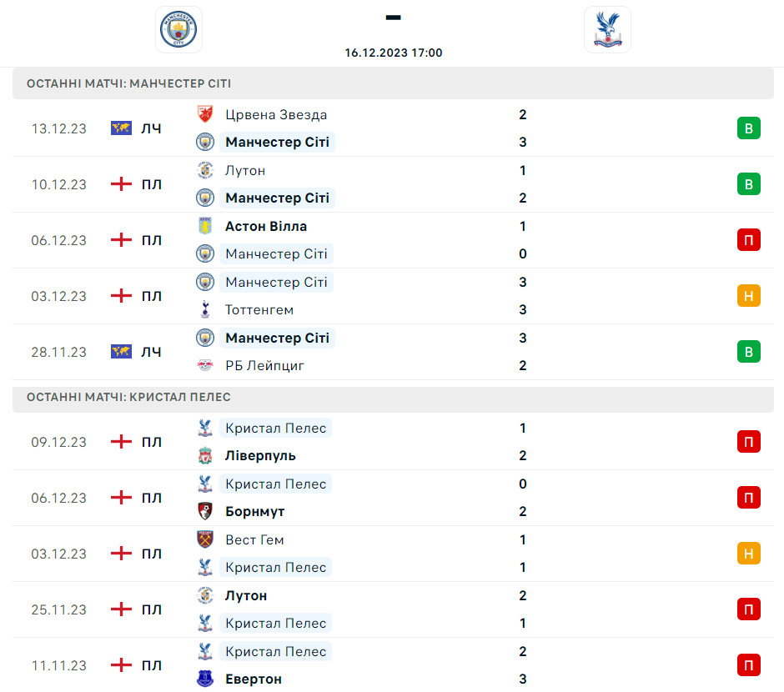Image resolution: width=784 pixels, height=692 pixels.
Task: Click the ПЛ league label for 09.12.23 match
Action: click(x=151, y=442)
